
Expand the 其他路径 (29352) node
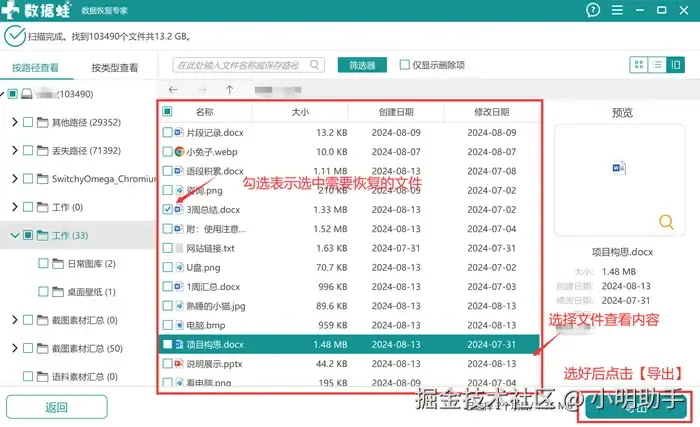click(x=14, y=122)
